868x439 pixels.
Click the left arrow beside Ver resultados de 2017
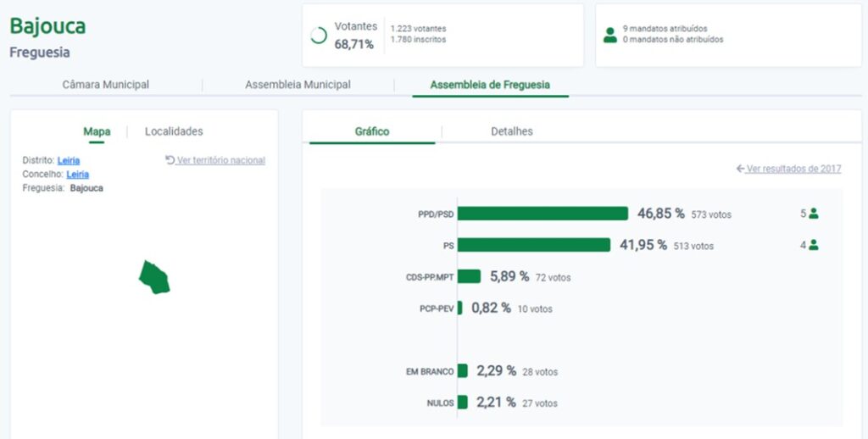740,169
